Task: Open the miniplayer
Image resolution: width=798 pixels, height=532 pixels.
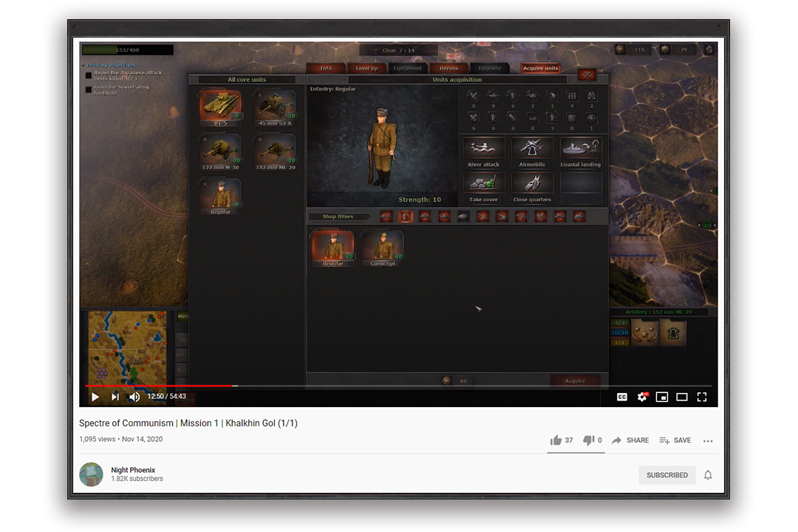Action: pyautogui.click(x=661, y=397)
